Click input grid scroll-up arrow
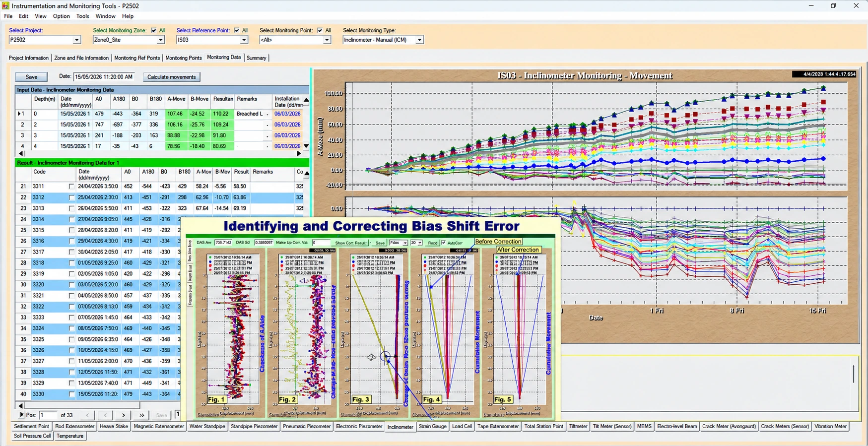Image resolution: width=868 pixels, height=446 pixels. pyautogui.click(x=306, y=100)
